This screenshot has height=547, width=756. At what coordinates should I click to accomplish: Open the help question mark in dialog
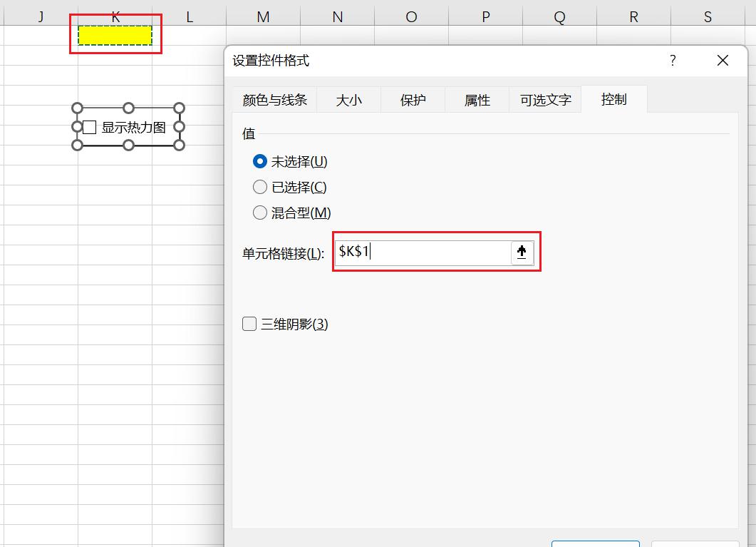(x=673, y=61)
